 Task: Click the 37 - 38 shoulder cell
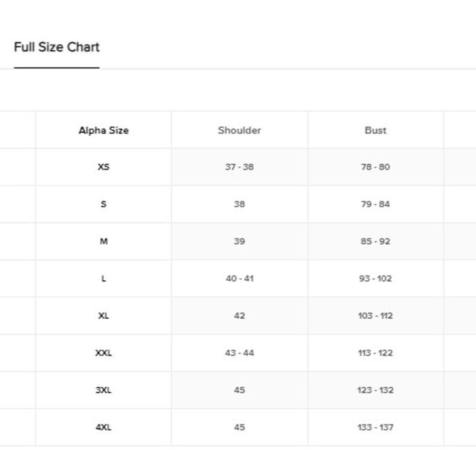point(239,167)
